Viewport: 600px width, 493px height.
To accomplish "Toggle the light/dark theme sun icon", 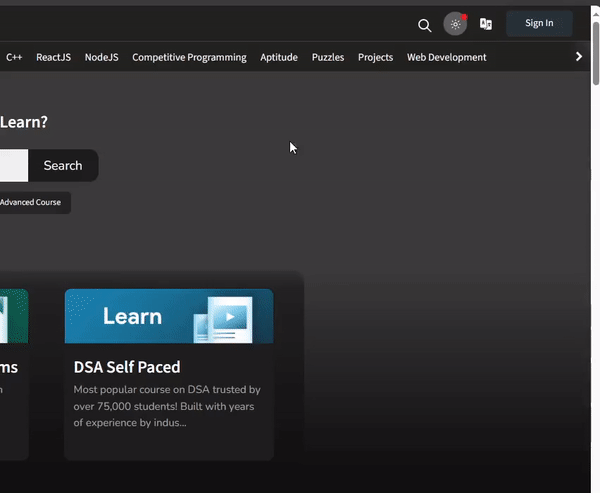I will tap(455, 24).
